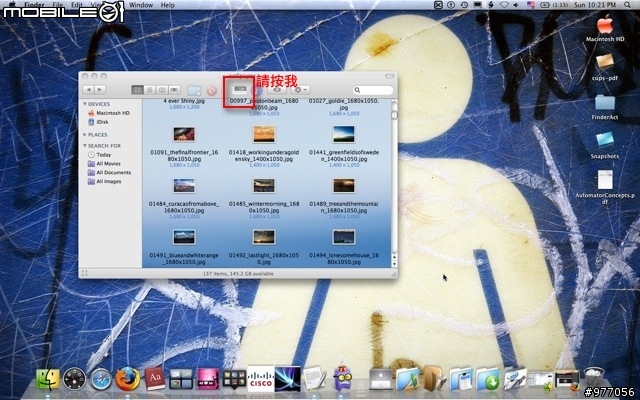
Task: Go back in Finder history
Action: pyautogui.click(x=88, y=90)
